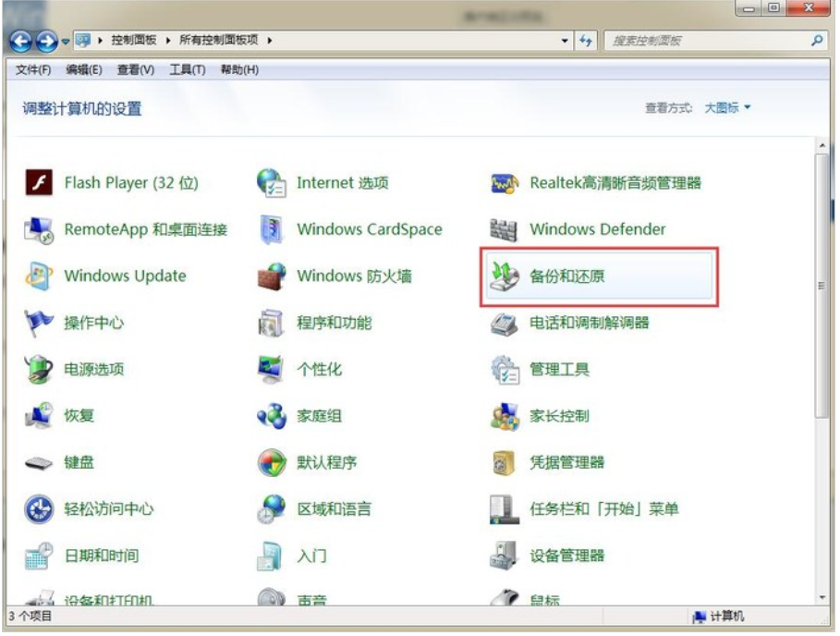The image size is (840, 636).
Task: Open the Internet 选项 globe icon
Action: click(272, 183)
